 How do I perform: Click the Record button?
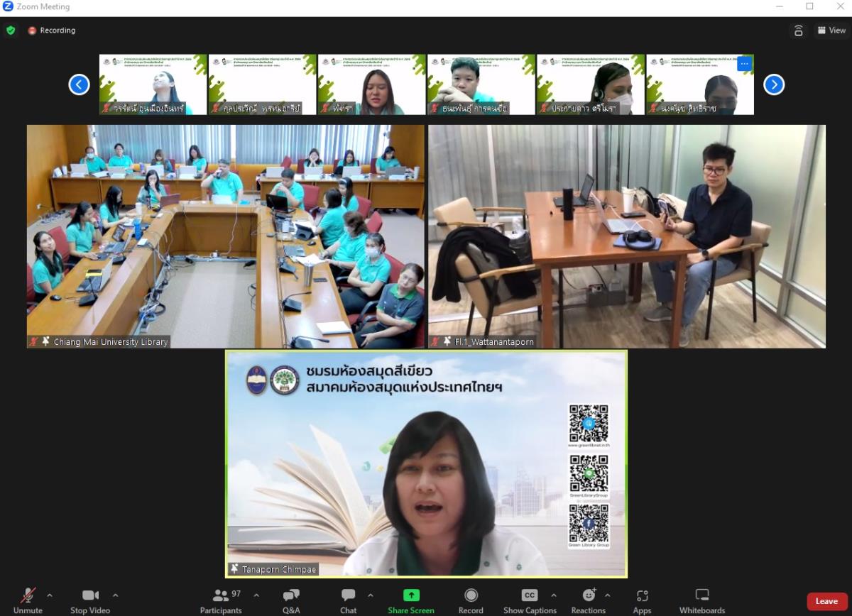click(471, 600)
